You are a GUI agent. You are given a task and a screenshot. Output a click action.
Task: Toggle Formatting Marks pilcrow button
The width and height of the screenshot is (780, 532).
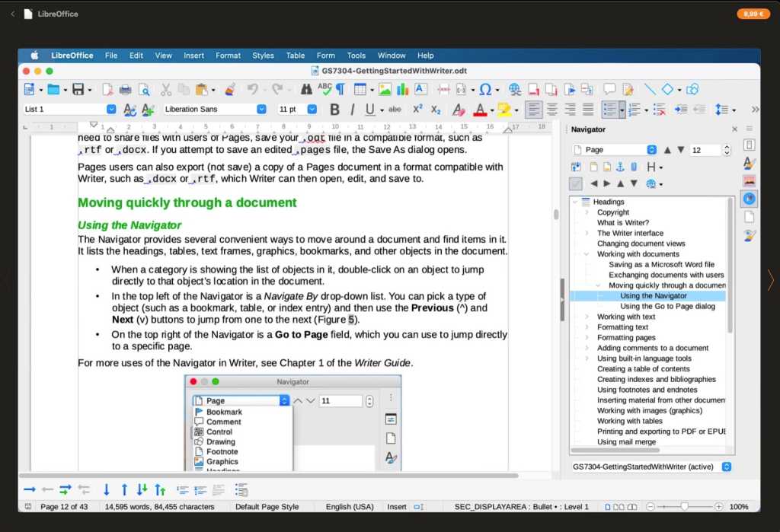[x=340, y=90]
